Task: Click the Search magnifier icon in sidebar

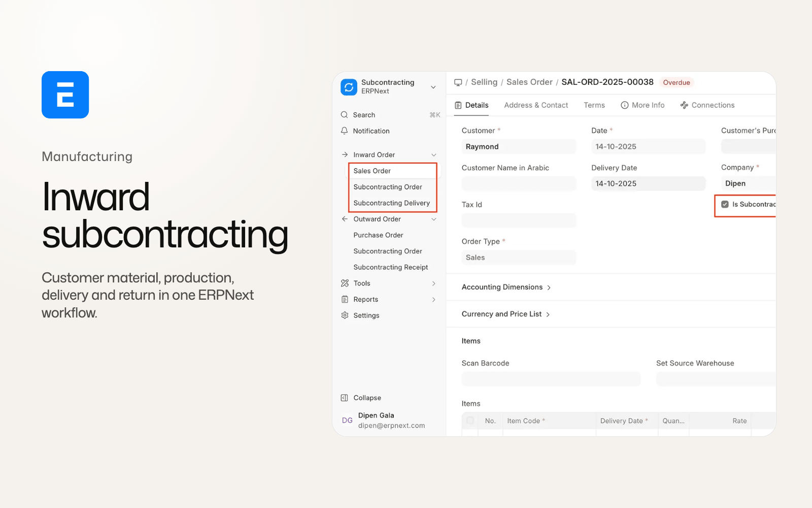Action: (345, 115)
